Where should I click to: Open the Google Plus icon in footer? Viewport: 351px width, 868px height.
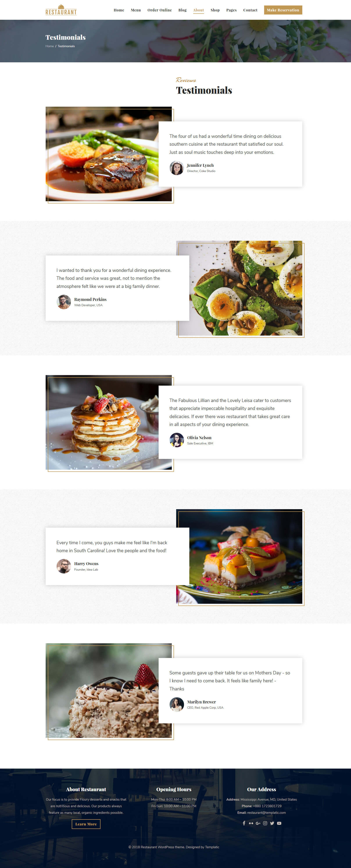(x=258, y=823)
